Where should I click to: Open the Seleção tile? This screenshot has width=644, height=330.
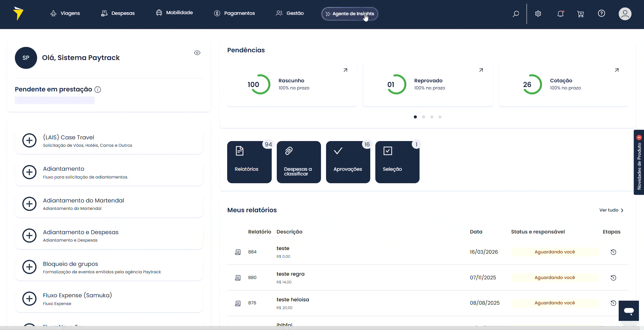click(397, 162)
